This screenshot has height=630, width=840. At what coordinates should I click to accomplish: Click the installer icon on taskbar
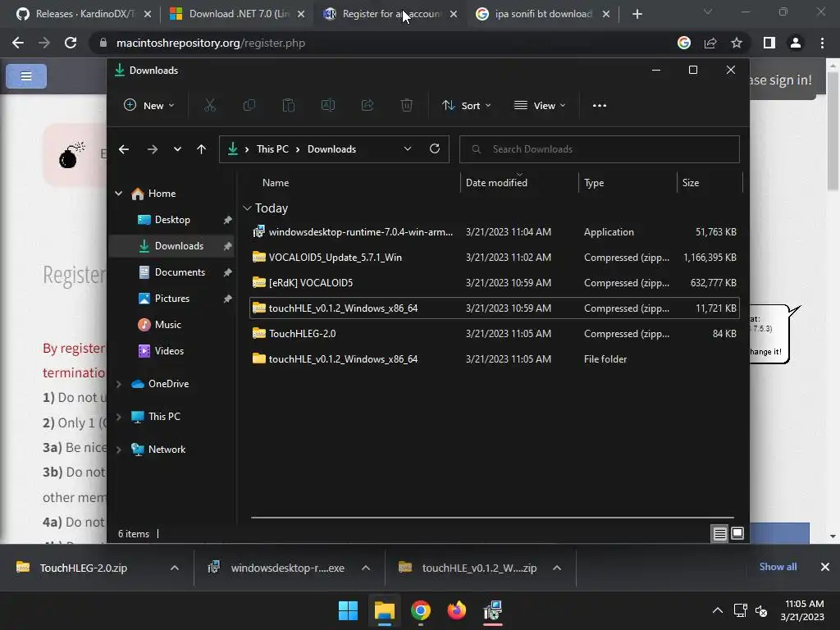coord(492,610)
